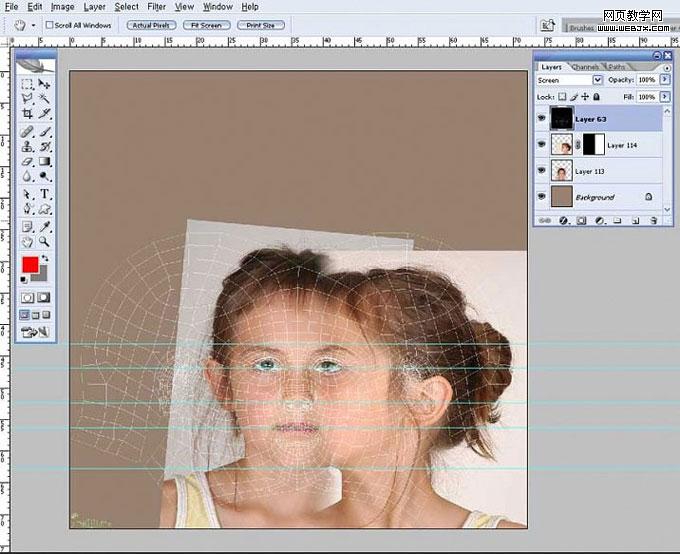Viewport: 680px width, 554px height.
Task: Hide the Background layer eye icon
Action: [x=541, y=196]
